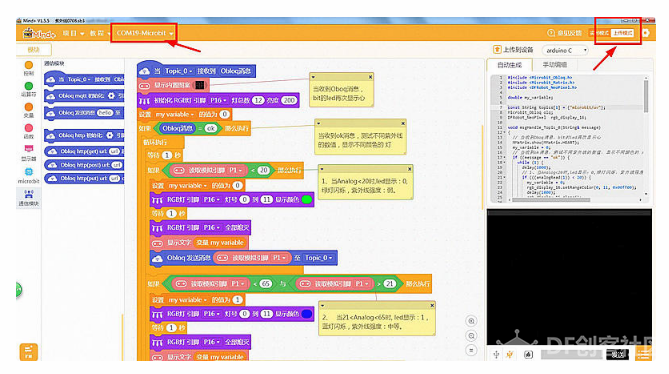Open P1 dropdown in the '< 65' condition

tap(238, 284)
